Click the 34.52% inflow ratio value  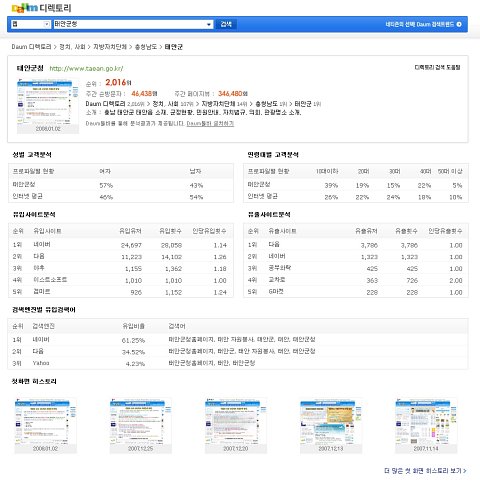pyautogui.click(x=133, y=352)
